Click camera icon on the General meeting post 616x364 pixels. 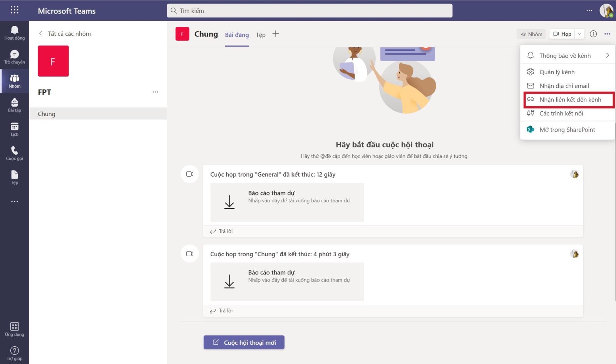tap(189, 174)
